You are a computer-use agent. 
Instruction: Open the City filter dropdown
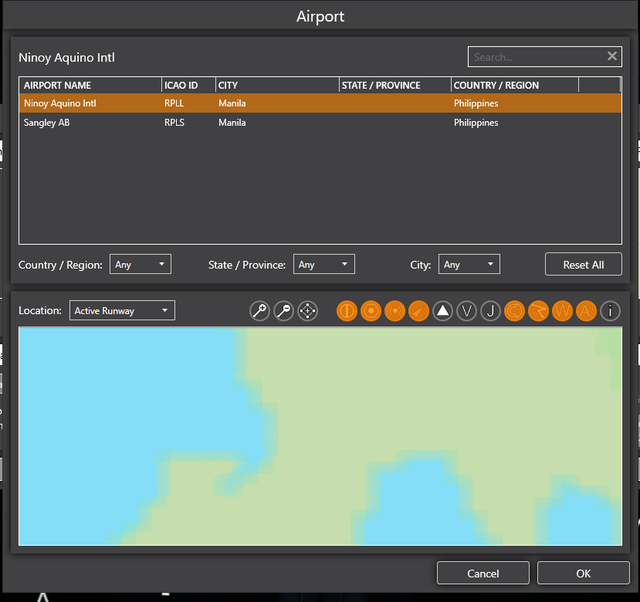469,264
